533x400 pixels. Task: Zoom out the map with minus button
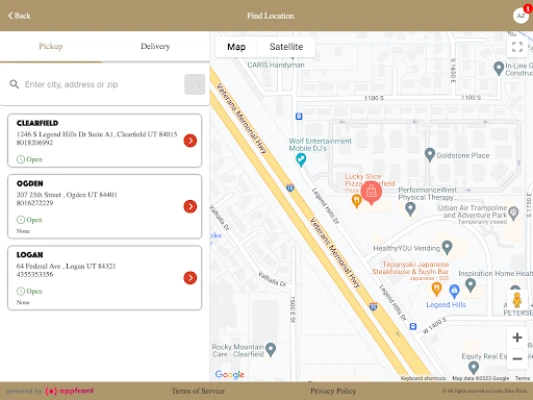pyautogui.click(x=517, y=359)
